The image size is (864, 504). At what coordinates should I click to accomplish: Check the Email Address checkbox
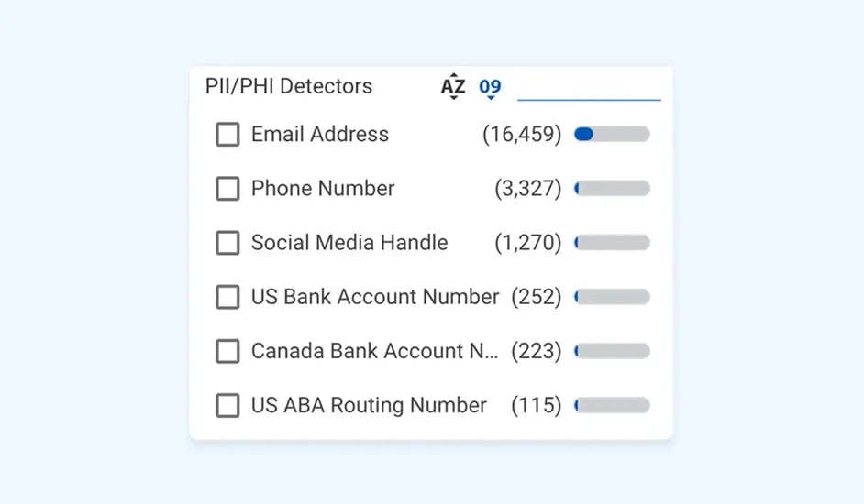[x=227, y=135]
